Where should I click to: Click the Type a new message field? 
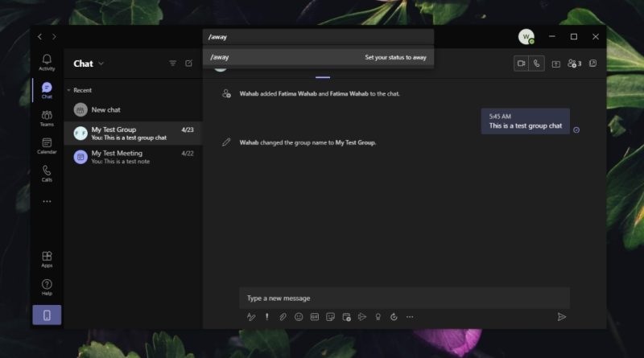[405, 298]
